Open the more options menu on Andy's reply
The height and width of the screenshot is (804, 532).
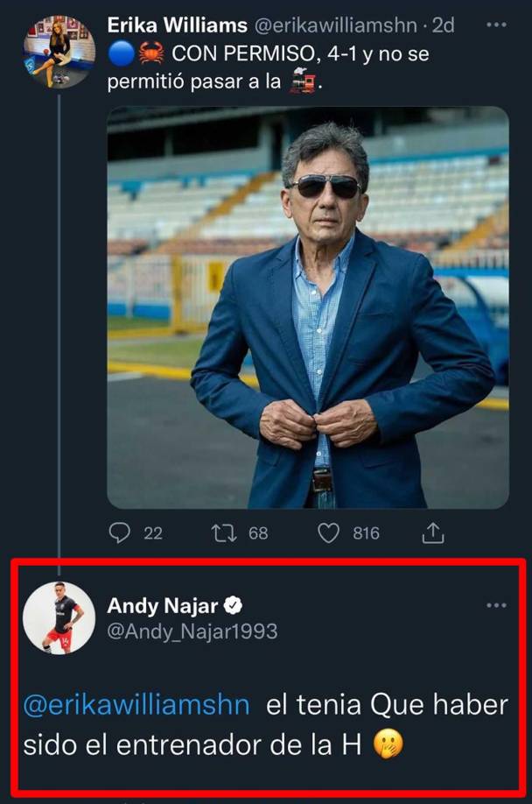[x=494, y=604]
